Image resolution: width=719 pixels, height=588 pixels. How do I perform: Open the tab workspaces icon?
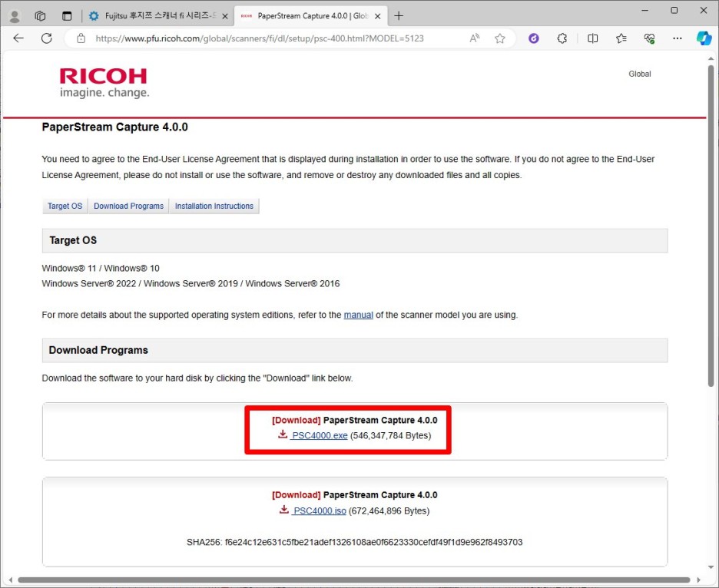tap(41, 16)
